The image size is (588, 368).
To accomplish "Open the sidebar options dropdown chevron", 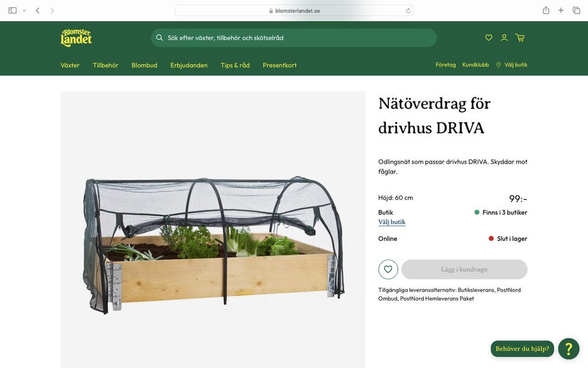I will point(24,11).
